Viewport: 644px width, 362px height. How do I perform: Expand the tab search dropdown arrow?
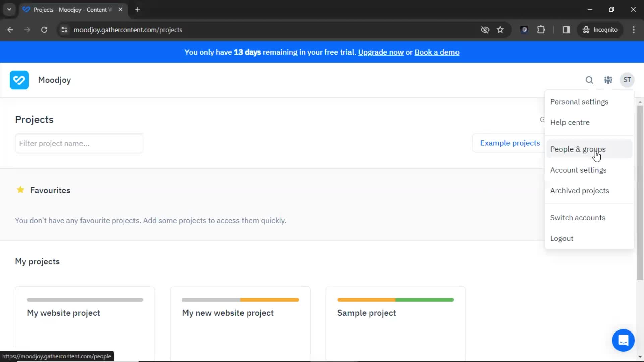[9, 10]
